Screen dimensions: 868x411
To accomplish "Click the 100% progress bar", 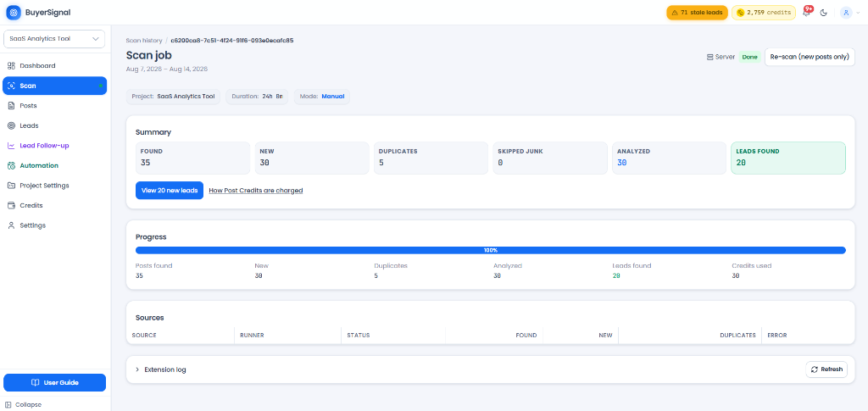I will (491, 250).
